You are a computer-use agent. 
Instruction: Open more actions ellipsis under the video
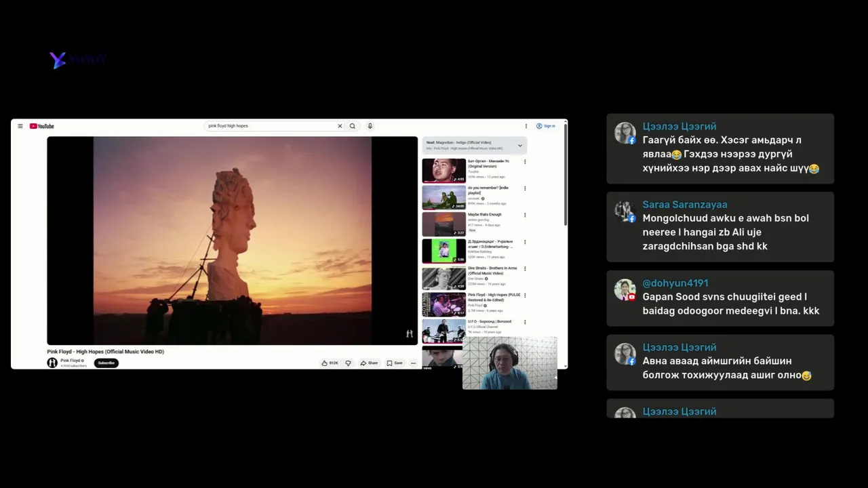[413, 363]
